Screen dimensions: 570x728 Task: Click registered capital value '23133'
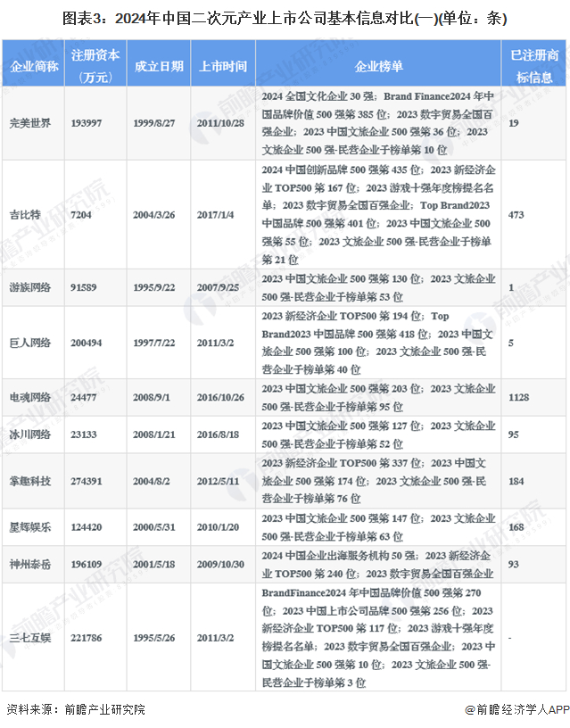pos(84,434)
